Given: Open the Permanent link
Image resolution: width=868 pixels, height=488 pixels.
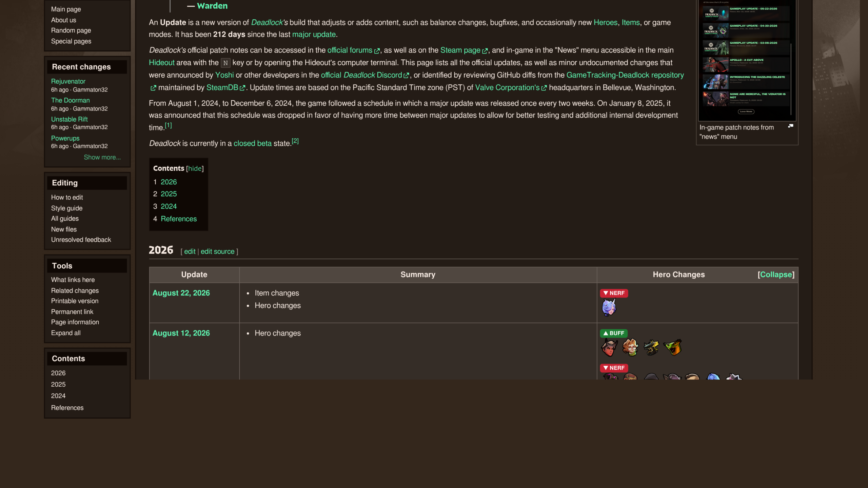Looking at the screenshot, I should (x=72, y=312).
